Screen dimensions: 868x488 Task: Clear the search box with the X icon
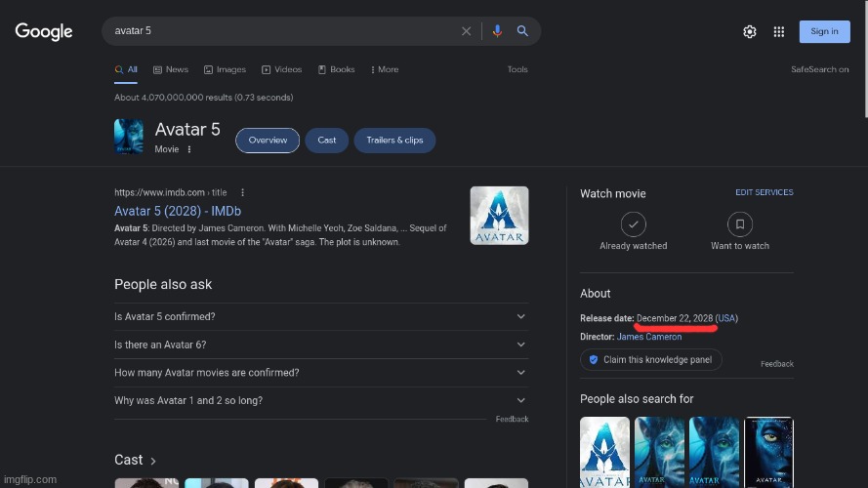tap(467, 31)
